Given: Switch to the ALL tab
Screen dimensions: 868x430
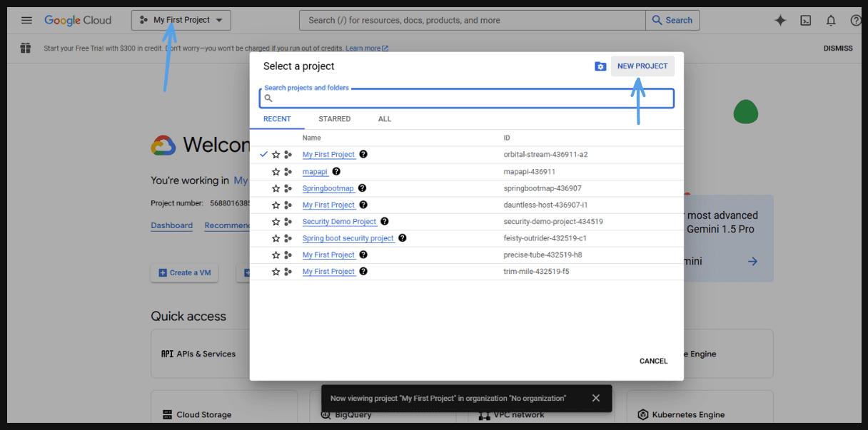Looking at the screenshot, I should coord(385,119).
